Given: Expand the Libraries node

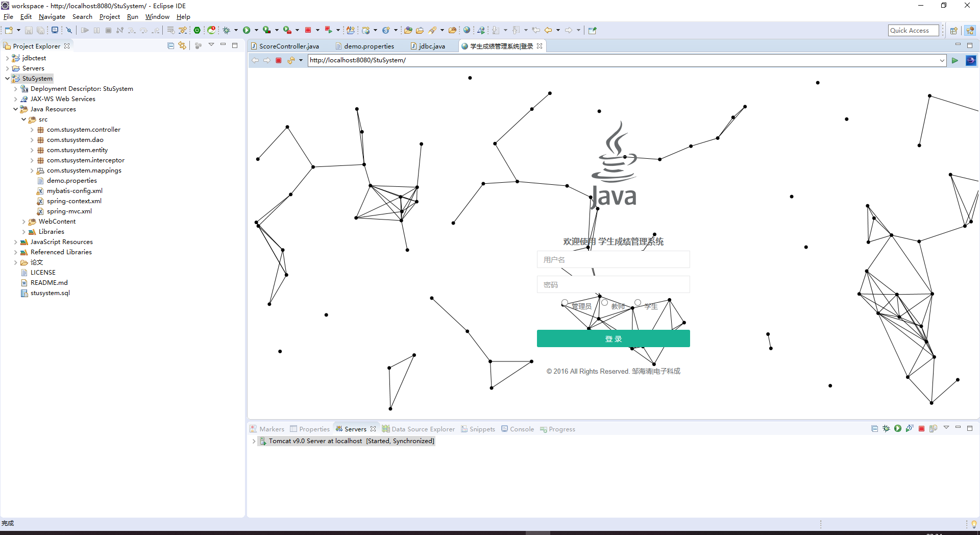Looking at the screenshot, I should click(23, 231).
